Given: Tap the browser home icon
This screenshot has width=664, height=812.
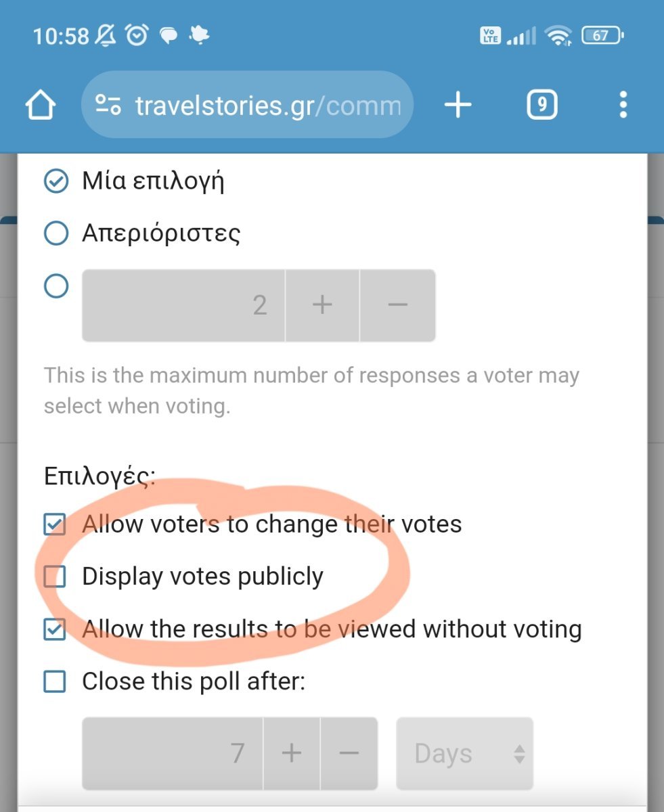Looking at the screenshot, I should point(40,106).
